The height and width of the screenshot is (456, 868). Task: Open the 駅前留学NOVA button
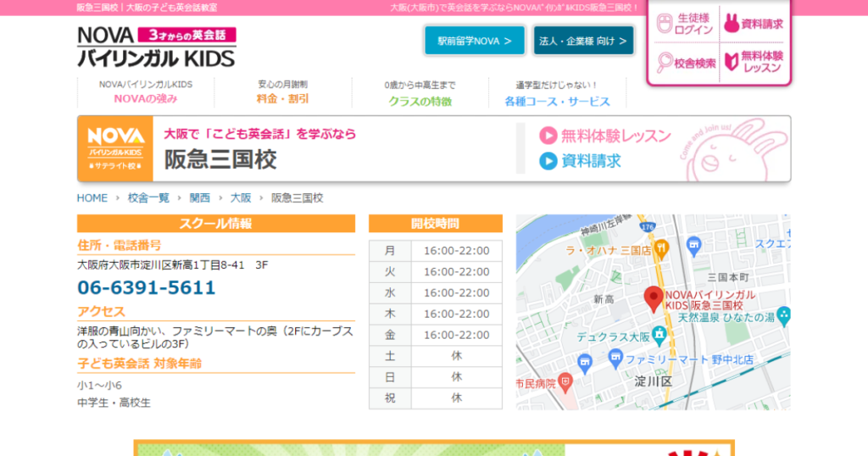(474, 40)
